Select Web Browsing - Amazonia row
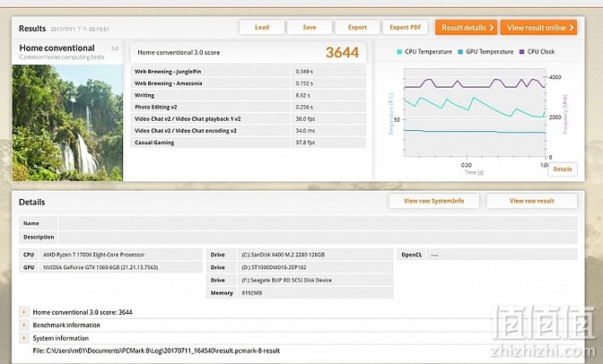Image resolution: width=603 pixels, height=364 pixels. [249, 83]
